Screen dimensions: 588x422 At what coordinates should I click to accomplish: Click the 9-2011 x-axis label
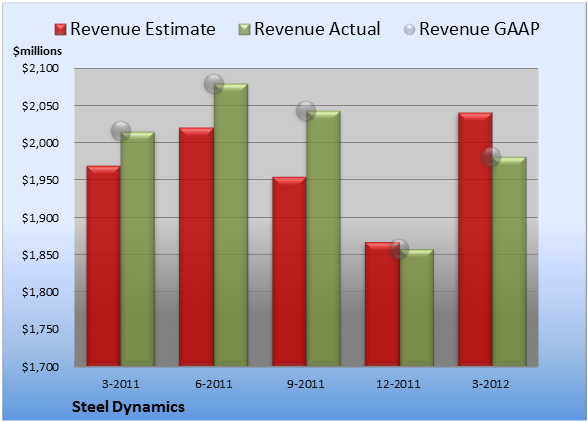(306, 384)
